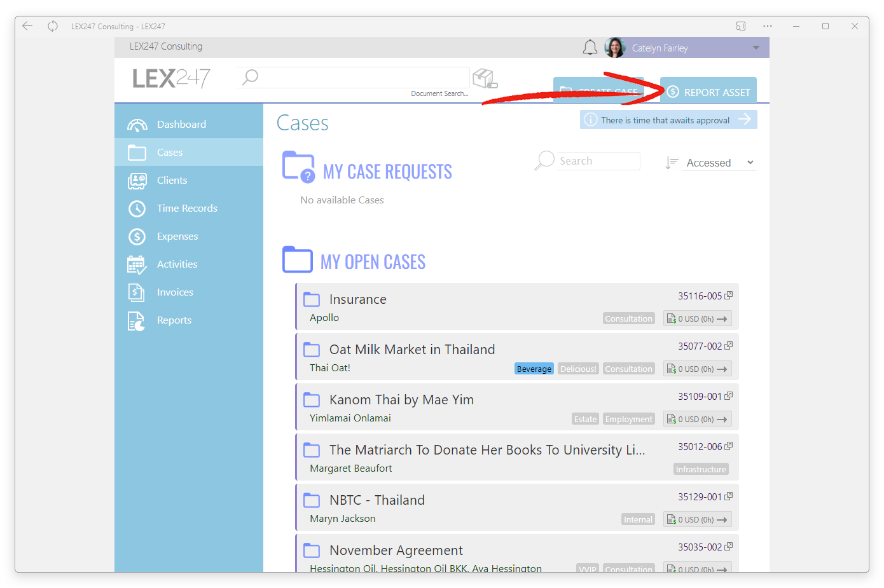Click the LEX247 logo

point(171,79)
